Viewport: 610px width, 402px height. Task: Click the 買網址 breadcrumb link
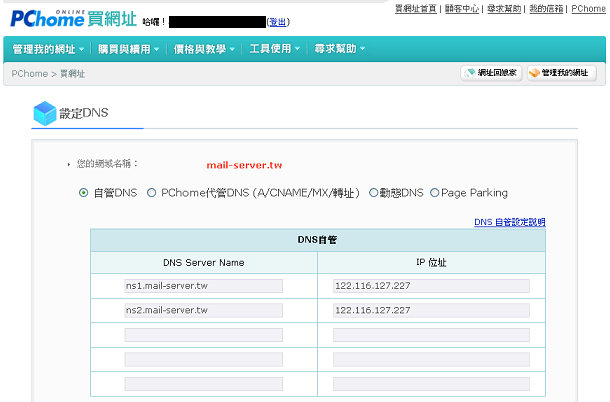click(72, 74)
